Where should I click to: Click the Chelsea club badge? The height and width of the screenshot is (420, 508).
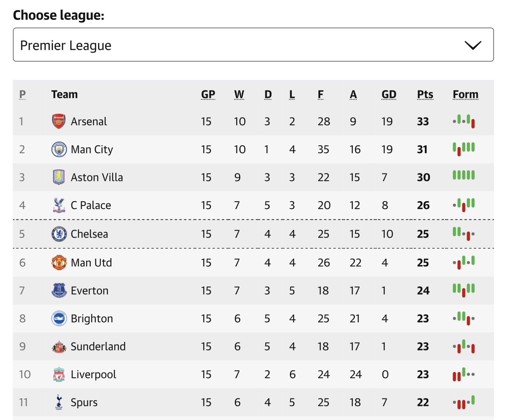59,234
